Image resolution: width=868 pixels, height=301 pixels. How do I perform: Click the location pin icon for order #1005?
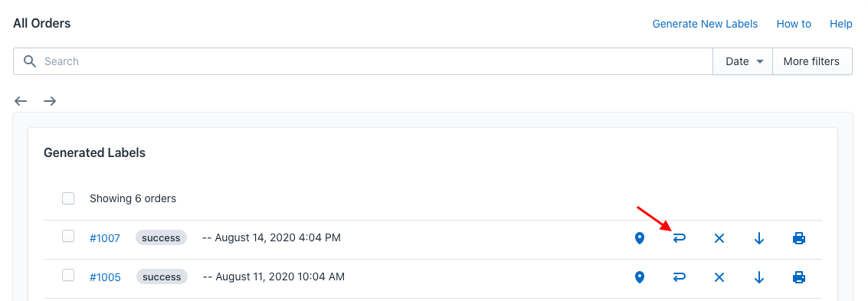click(640, 277)
